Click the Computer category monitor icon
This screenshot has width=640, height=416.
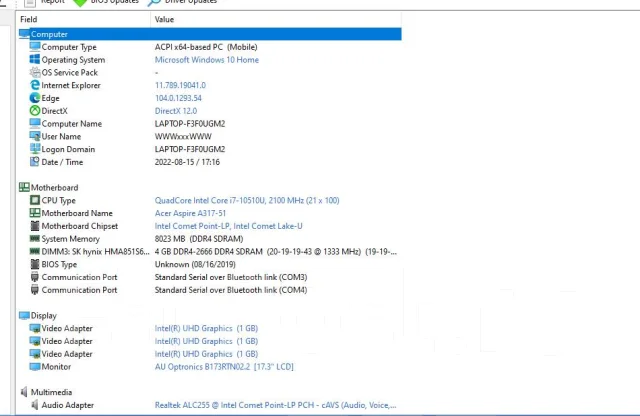tap(24, 34)
